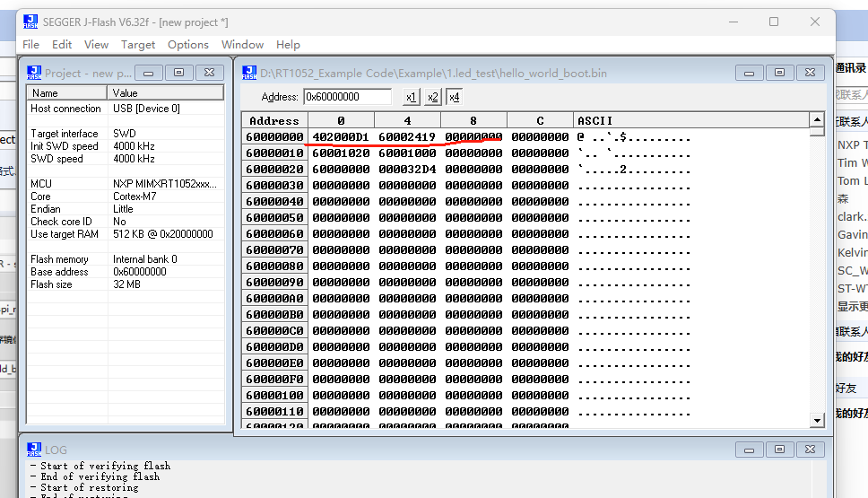The width and height of the screenshot is (868, 498).
Task: Select the MCU NXP MIMXRT1052 row
Action: tap(126, 184)
